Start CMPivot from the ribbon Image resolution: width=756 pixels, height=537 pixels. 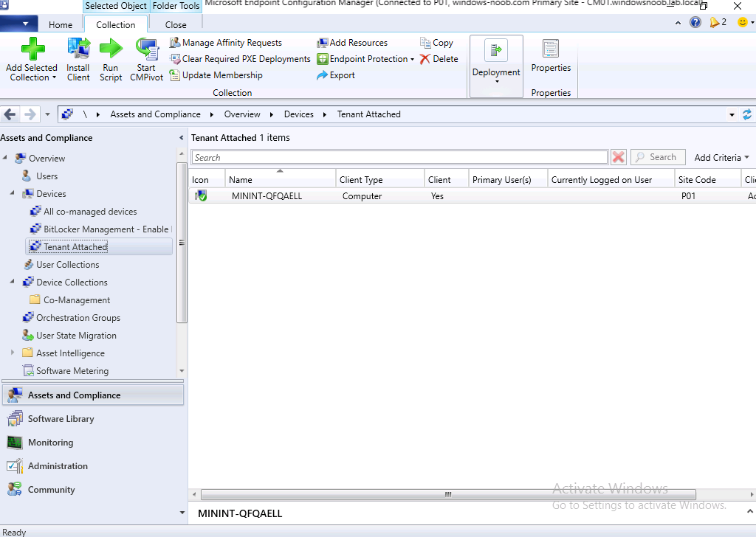[147, 59]
